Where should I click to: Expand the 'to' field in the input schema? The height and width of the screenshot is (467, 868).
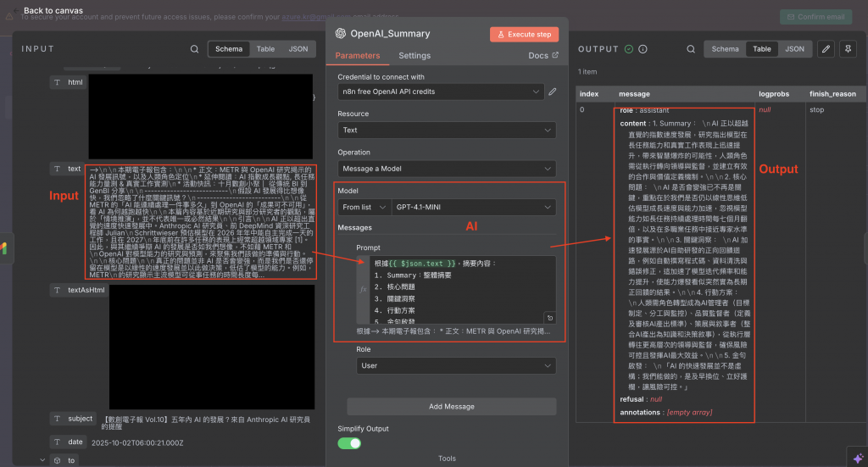coord(42,460)
